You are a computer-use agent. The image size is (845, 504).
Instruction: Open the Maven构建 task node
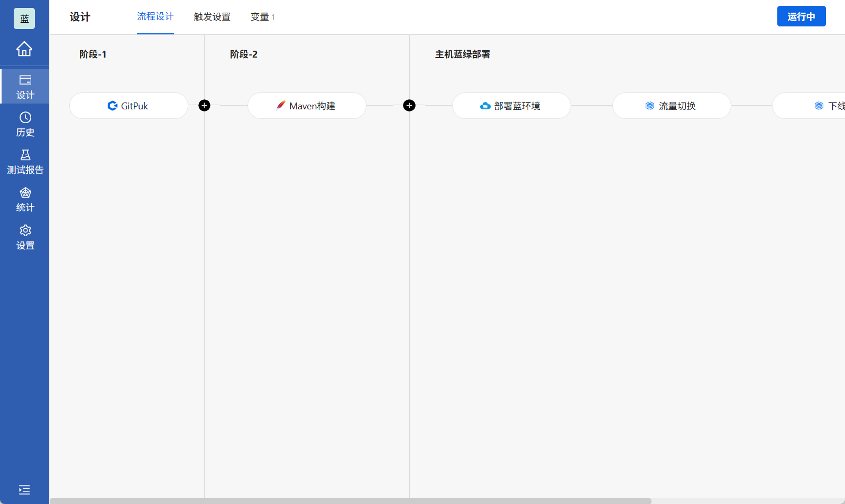coord(307,106)
